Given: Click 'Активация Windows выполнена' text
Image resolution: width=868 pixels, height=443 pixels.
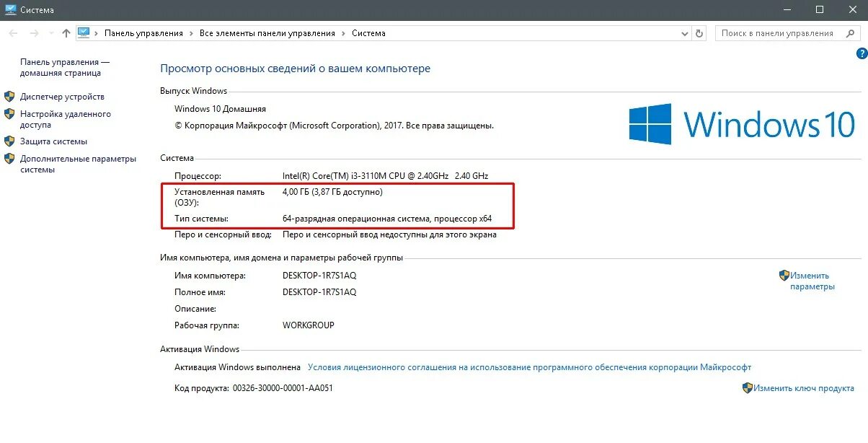Looking at the screenshot, I should (x=237, y=367).
